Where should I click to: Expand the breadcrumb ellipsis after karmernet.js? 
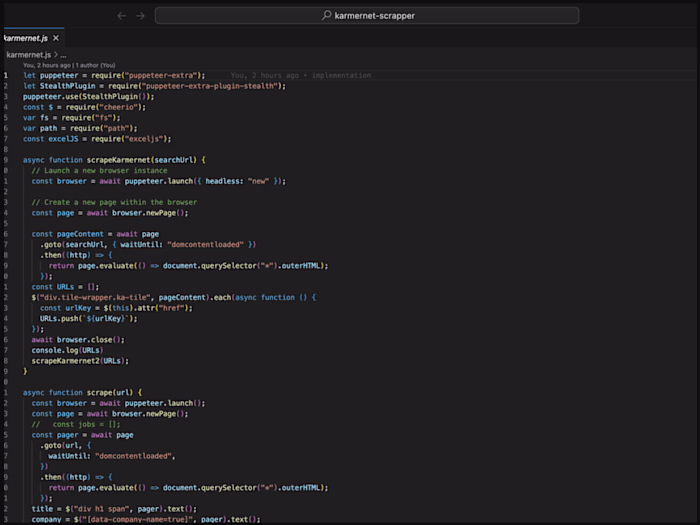(62, 54)
